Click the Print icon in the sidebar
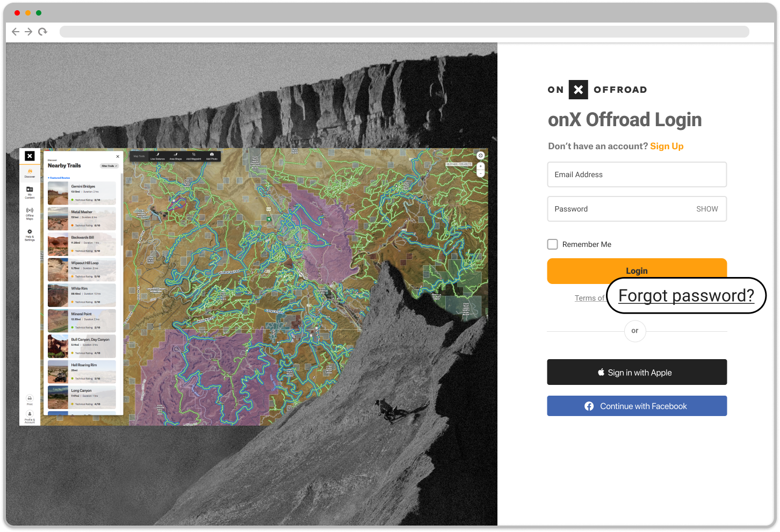The image size is (780, 532). 30,399
